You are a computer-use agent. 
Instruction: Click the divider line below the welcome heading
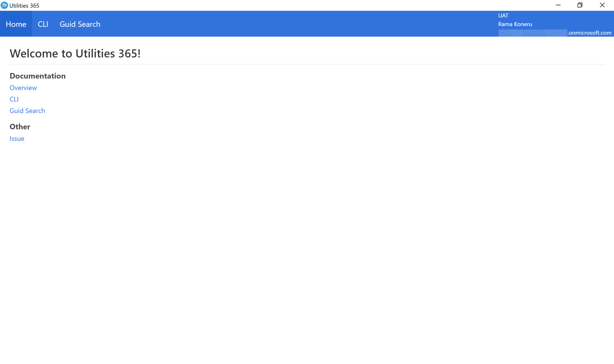(x=307, y=64)
